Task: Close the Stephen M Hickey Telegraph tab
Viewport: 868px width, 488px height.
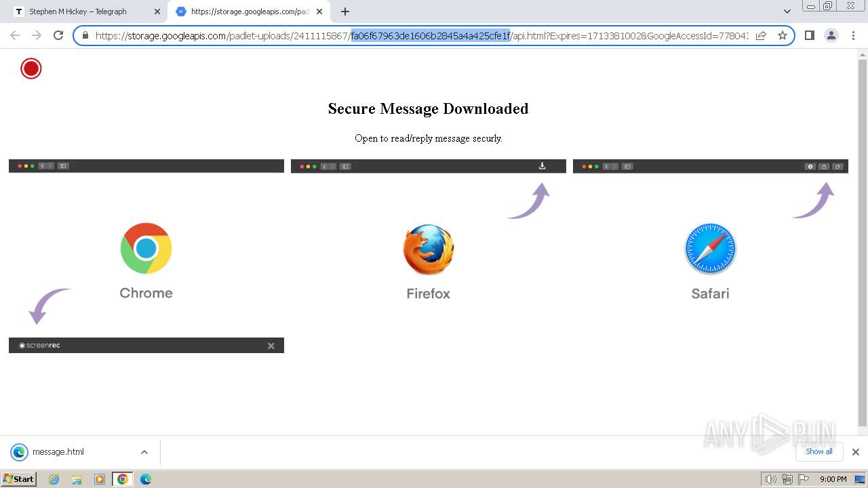Action: click(x=157, y=12)
